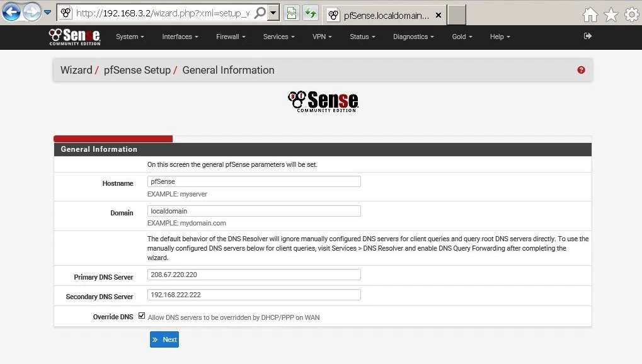
Task: Open the Help menu
Action: [500, 37]
